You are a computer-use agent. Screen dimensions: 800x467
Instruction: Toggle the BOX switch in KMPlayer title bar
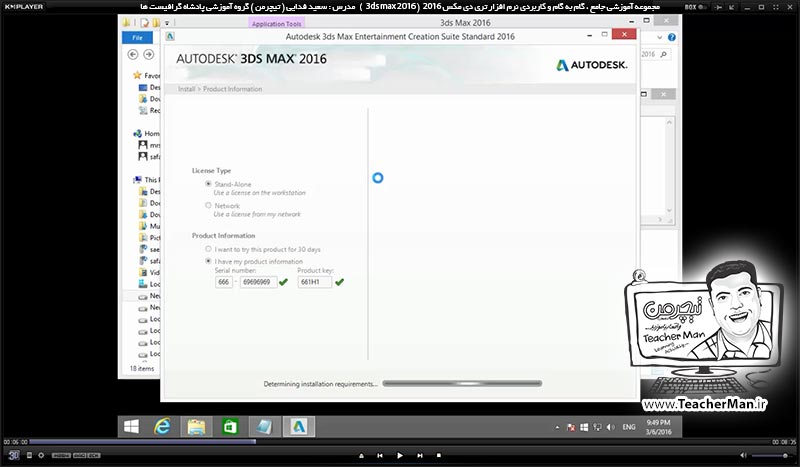click(x=696, y=7)
